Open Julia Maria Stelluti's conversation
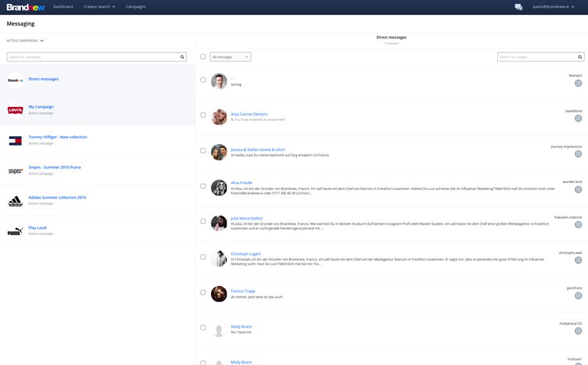This screenshot has width=588, height=365. [247, 218]
